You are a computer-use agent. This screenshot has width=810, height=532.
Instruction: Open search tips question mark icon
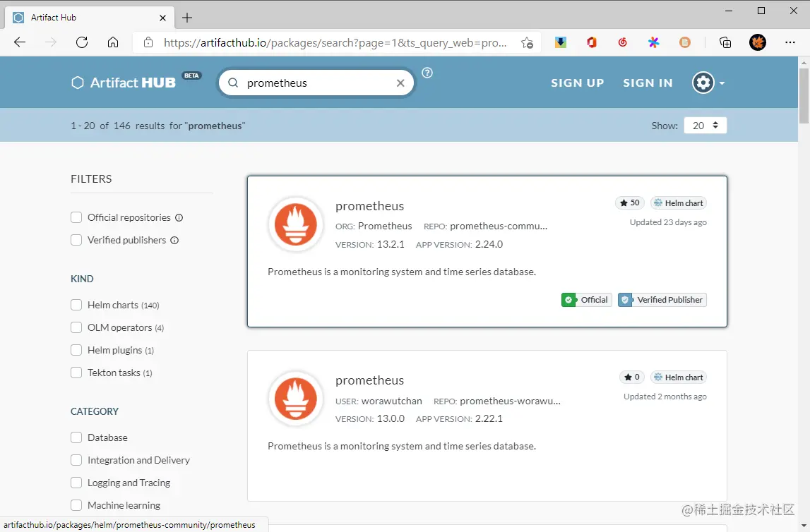(427, 73)
